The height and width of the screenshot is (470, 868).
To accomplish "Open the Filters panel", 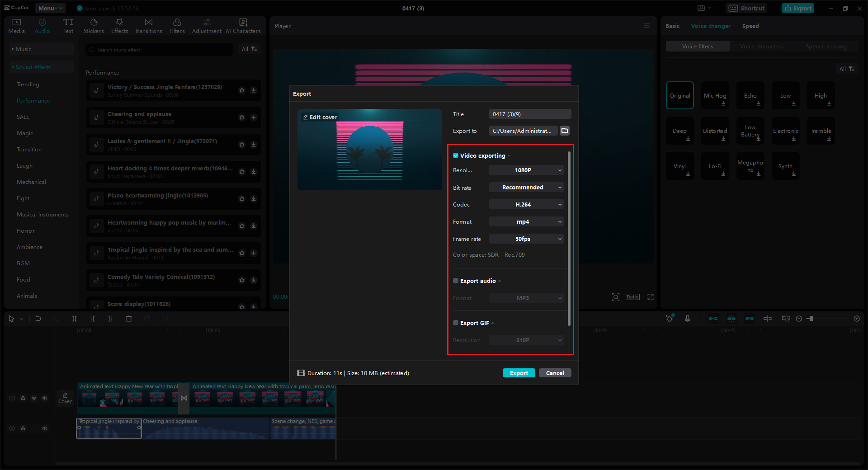I will pyautogui.click(x=177, y=26).
